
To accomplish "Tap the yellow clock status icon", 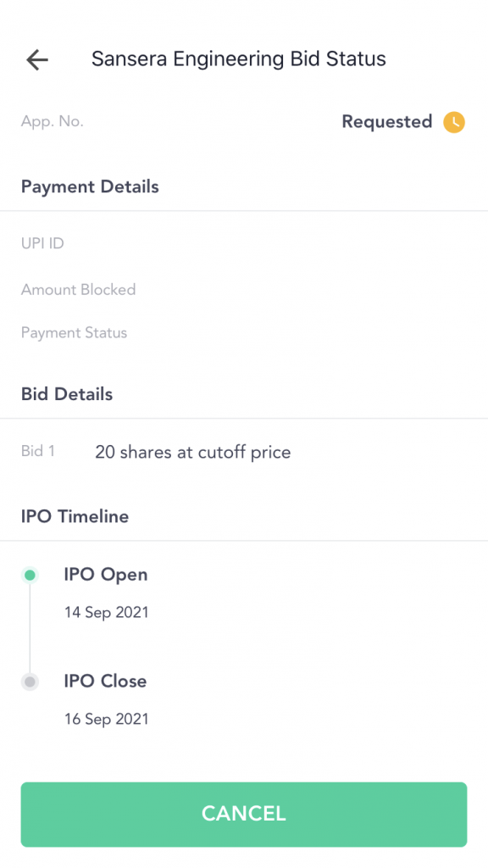I will [x=454, y=122].
